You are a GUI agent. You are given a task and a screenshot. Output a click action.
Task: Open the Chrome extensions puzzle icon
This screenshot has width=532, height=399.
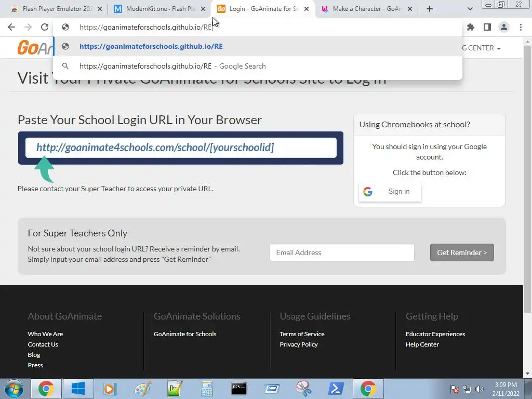[471, 27]
